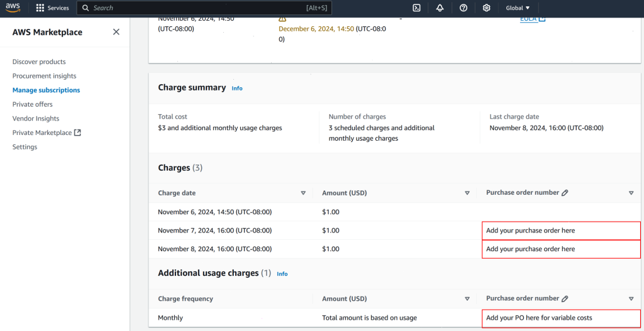Screen dimensions: 644x331
Task: Select the November 8 row in Charges table
Action: pos(394,249)
